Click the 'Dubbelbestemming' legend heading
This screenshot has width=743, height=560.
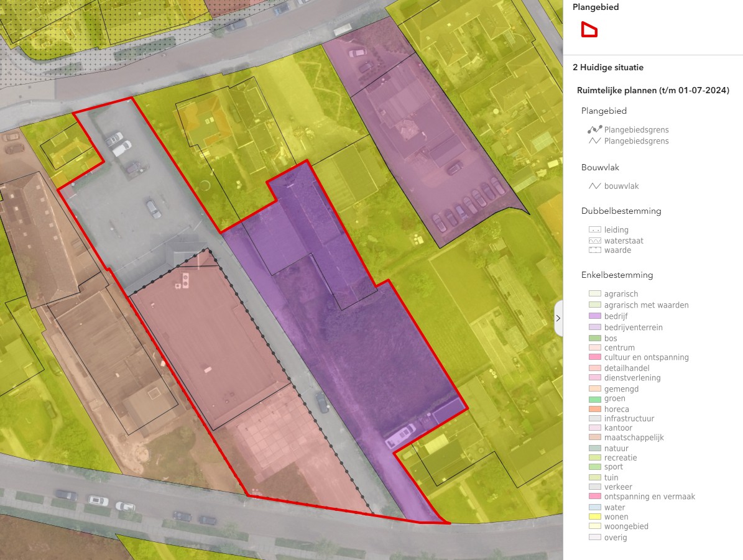tap(621, 211)
